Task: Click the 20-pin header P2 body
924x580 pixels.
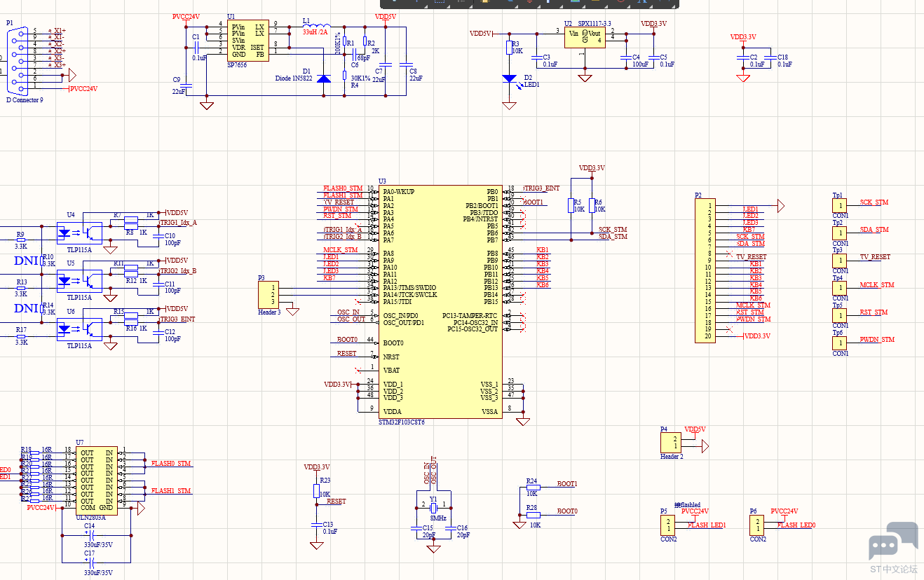Action: tap(705, 271)
